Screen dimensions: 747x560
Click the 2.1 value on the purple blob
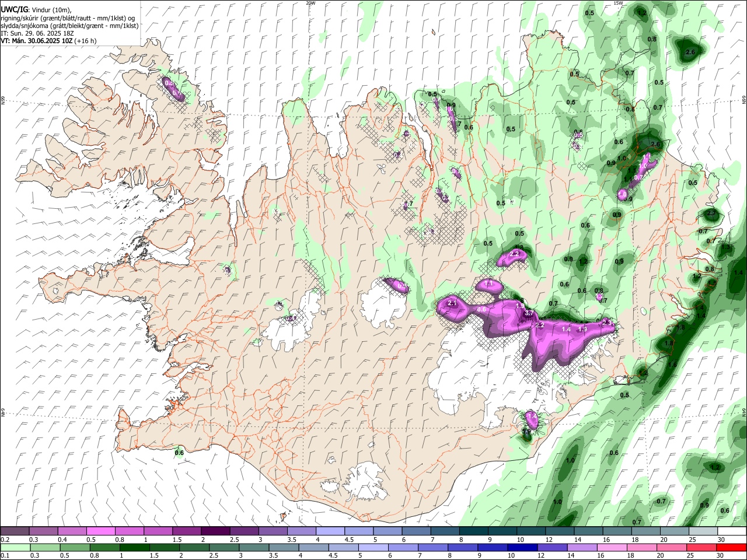point(452,303)
